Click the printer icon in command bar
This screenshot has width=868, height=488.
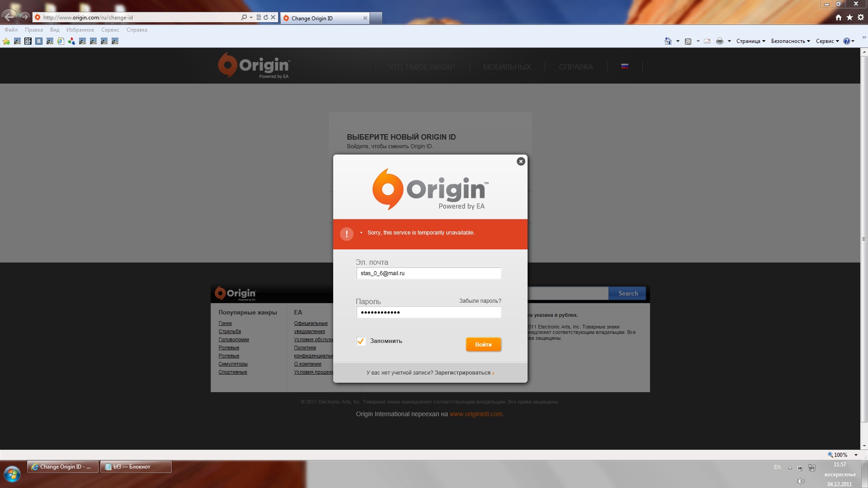[x=719, y=41]
